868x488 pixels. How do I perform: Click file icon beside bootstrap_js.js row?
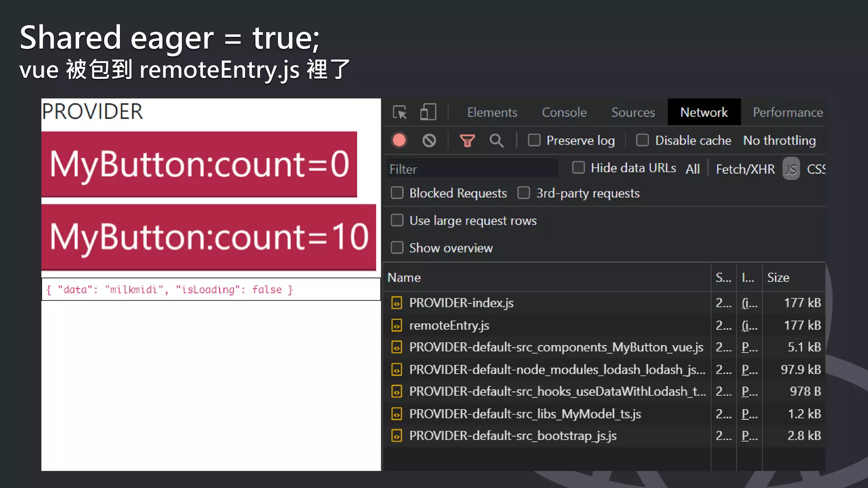pyautogui.click(x=397, y=436)
